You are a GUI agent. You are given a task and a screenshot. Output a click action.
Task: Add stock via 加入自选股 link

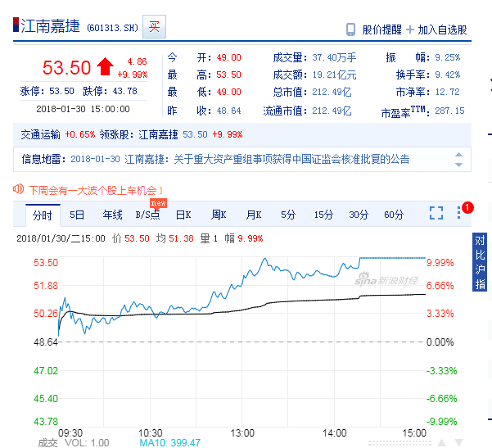pos(442,29)
